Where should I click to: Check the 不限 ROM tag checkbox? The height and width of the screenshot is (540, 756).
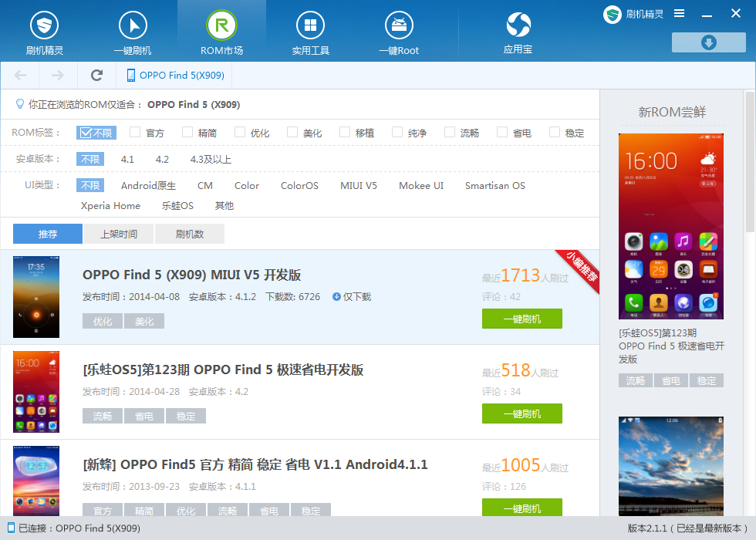point(86,133)
